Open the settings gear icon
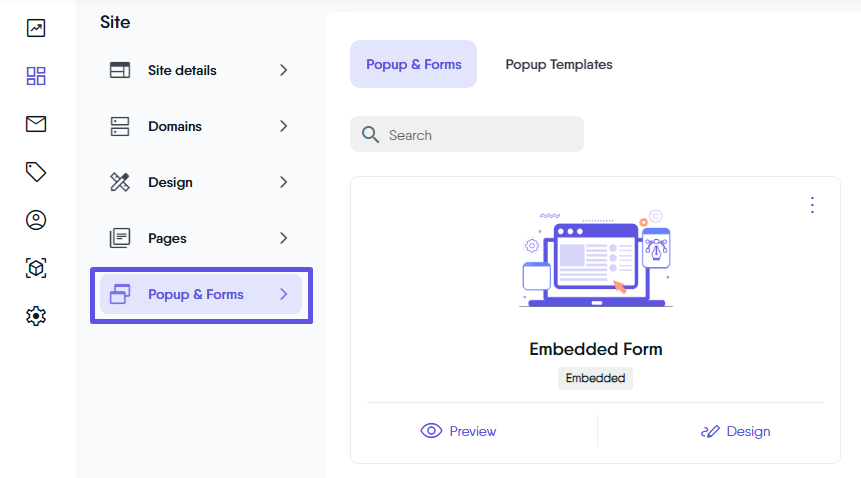 pos(36,316)
